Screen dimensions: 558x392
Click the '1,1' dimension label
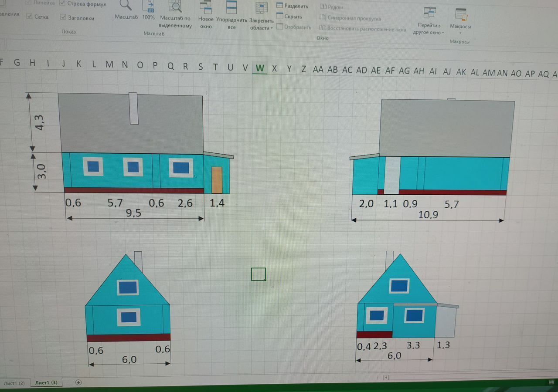coord(391,203)
